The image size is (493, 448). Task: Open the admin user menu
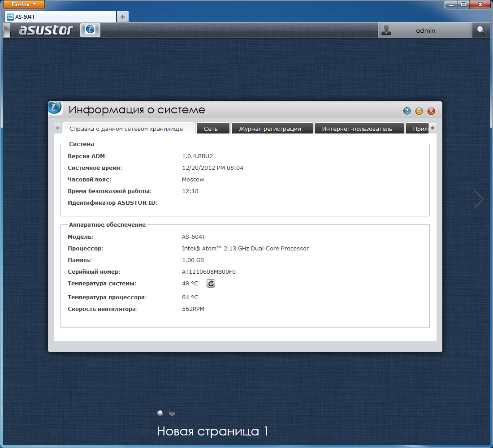(x=425, y=30)
